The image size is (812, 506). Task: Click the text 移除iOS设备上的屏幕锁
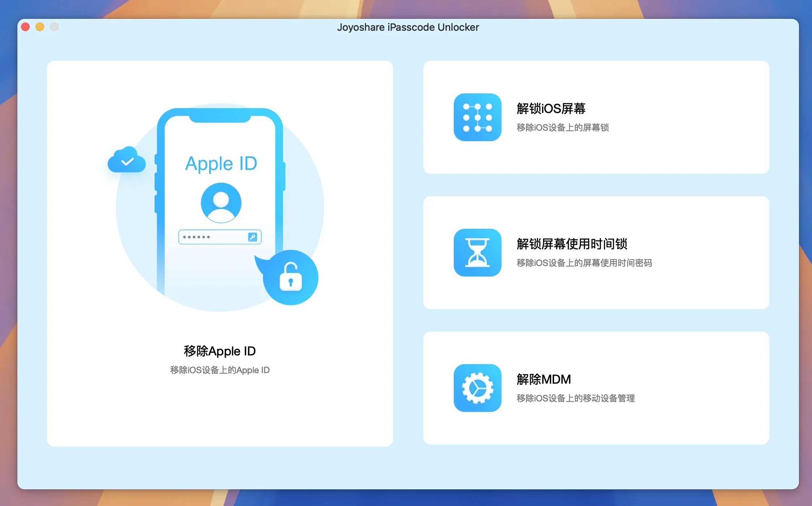(x=563, y=127)
